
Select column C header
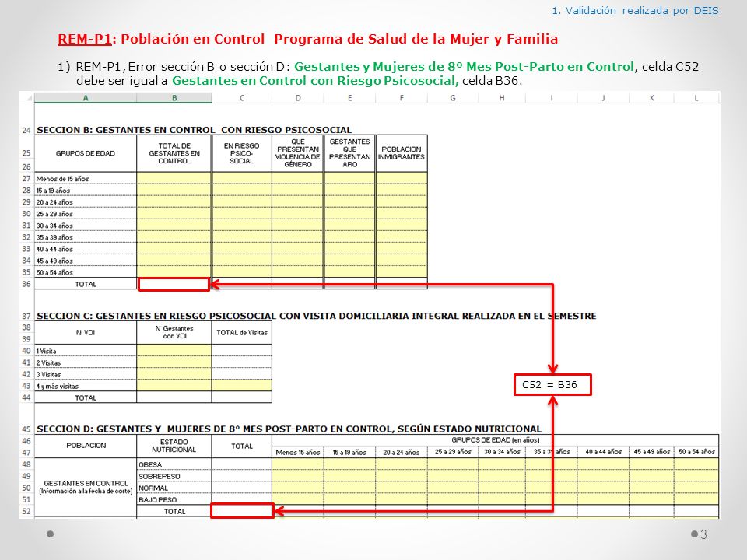242,98
